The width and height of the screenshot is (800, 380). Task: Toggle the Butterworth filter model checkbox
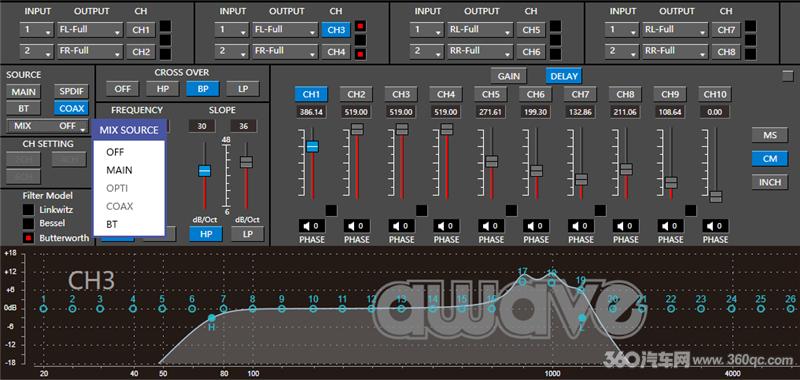click(x=29, y=238)
